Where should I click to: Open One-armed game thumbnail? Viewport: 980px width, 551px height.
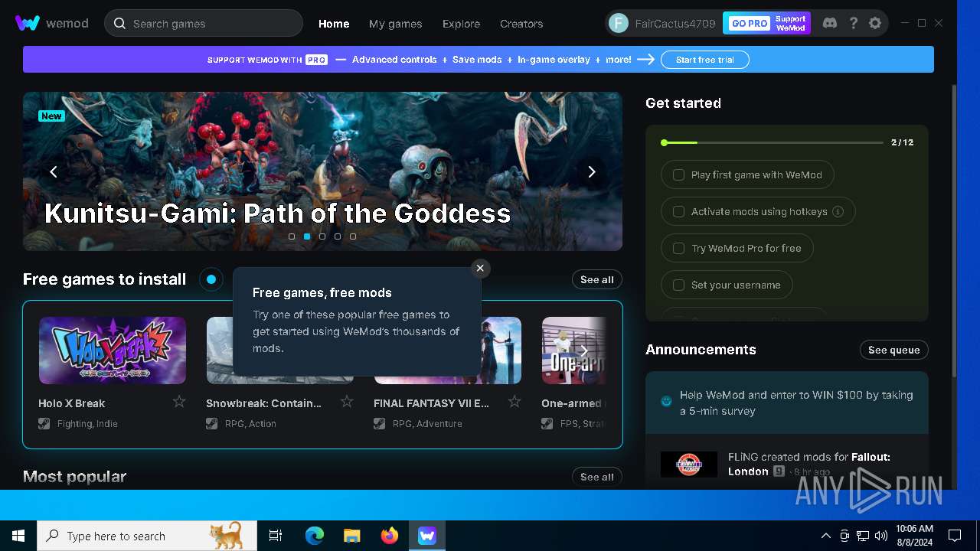coord(574,350)
